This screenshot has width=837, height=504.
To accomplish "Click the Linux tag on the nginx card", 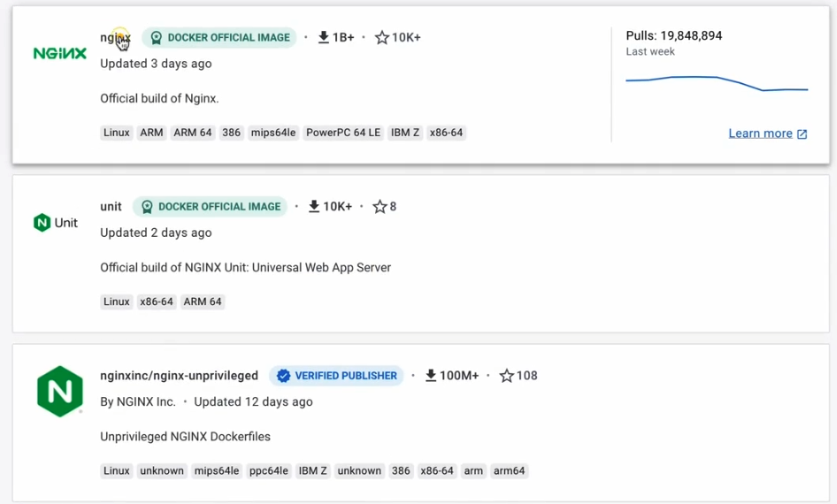I will [117, 133].
